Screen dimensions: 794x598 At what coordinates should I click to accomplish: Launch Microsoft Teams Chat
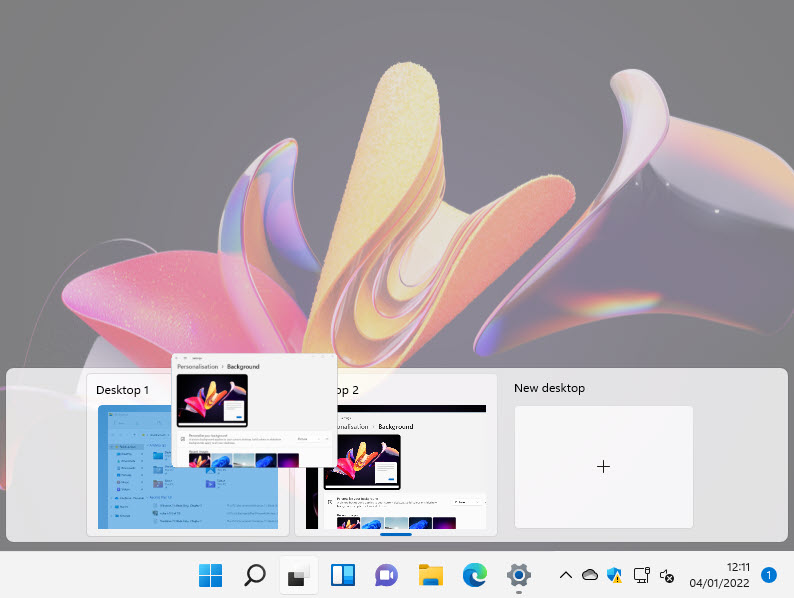coord(386,575)
